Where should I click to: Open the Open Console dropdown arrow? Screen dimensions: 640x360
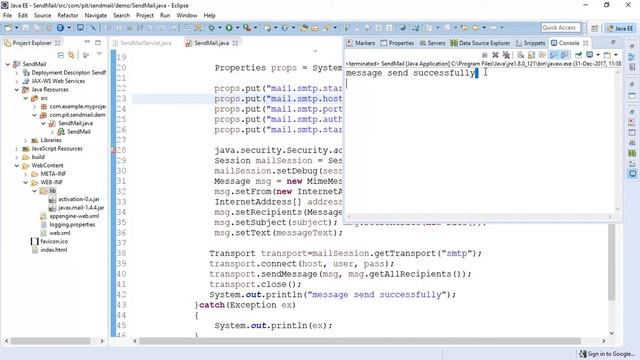pos(616,55)
